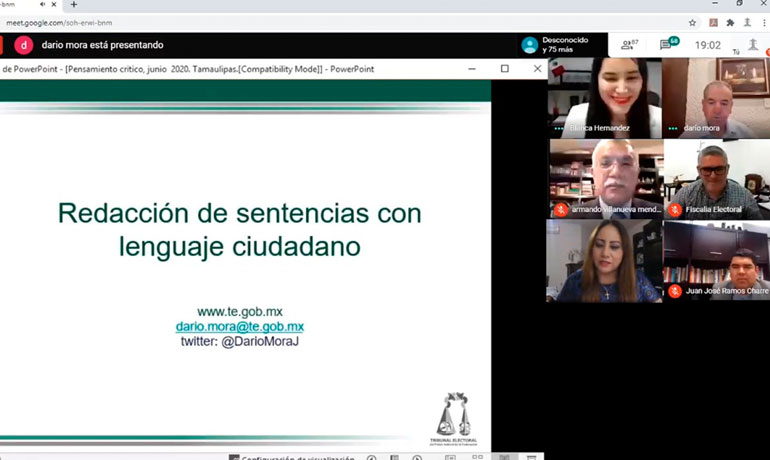
Task: Select armando villanueva's video tile
Action: (604, 178)
